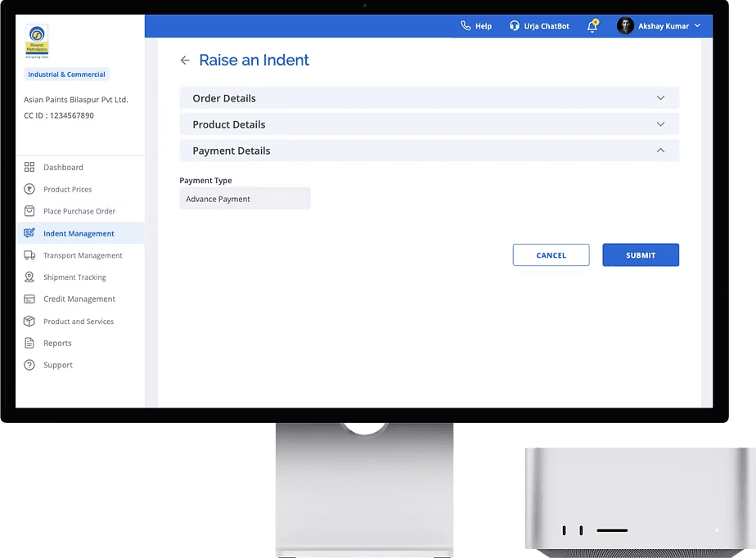Screen dimensions: 756x558
Task: Open the user menu chevron beside Akshay Kumar
Action: (x=698, y=25)
